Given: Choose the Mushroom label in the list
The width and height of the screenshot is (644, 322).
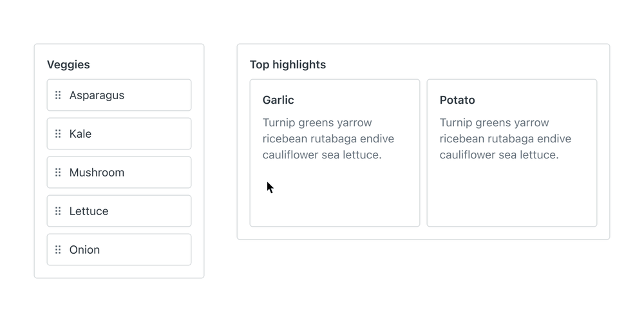Looking at the screenshot, I should coord(97,173).
